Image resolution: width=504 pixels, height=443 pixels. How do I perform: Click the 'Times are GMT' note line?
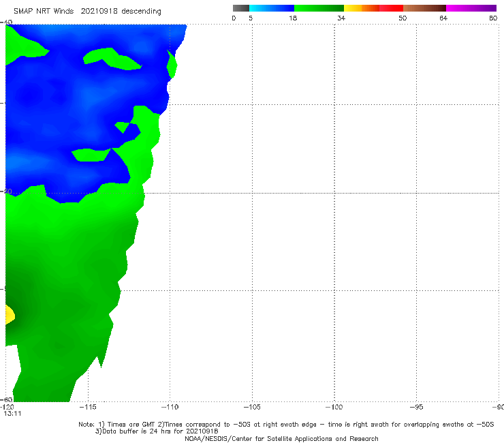[x=286, y=425]
